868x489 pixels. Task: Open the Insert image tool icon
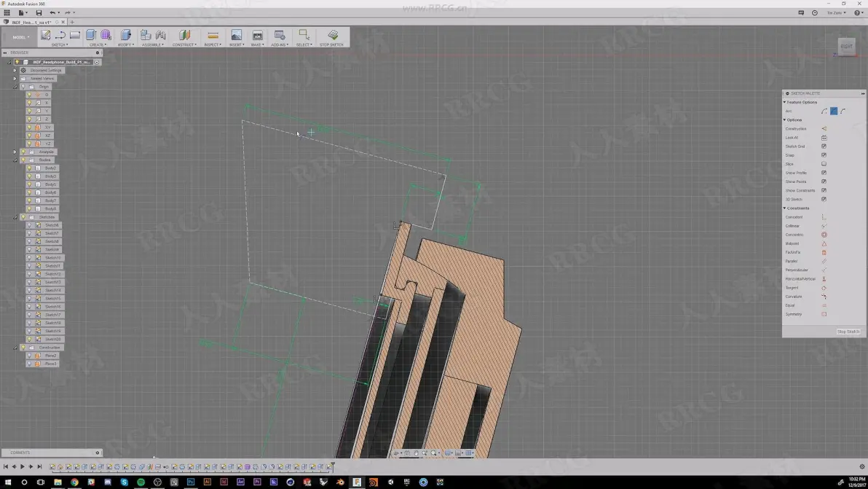click(237, 35)
